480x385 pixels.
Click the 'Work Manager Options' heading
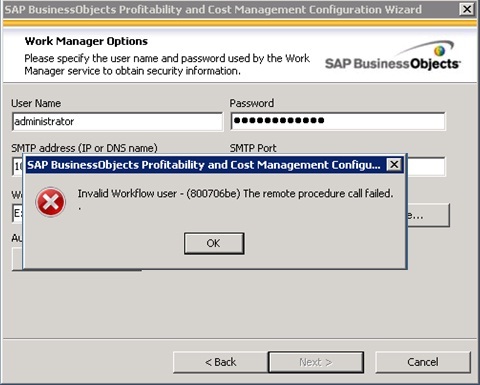pos(86,41)
